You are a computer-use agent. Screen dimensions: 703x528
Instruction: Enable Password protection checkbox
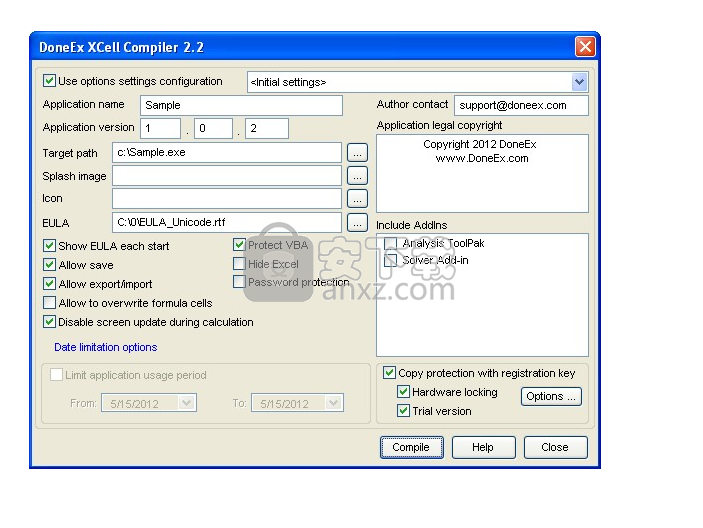239,282
